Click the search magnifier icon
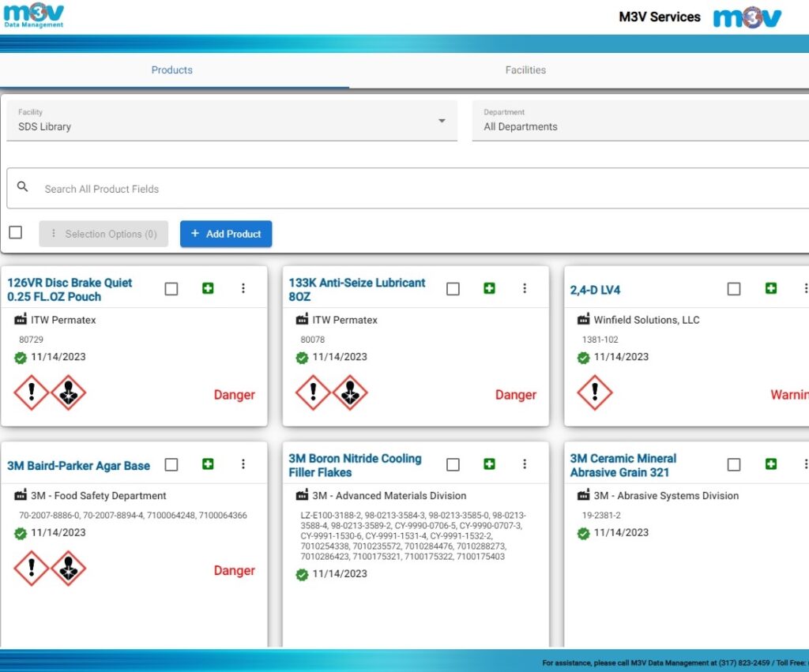The height and width of the screenshot is (672, 809). [x=22, y=186]
